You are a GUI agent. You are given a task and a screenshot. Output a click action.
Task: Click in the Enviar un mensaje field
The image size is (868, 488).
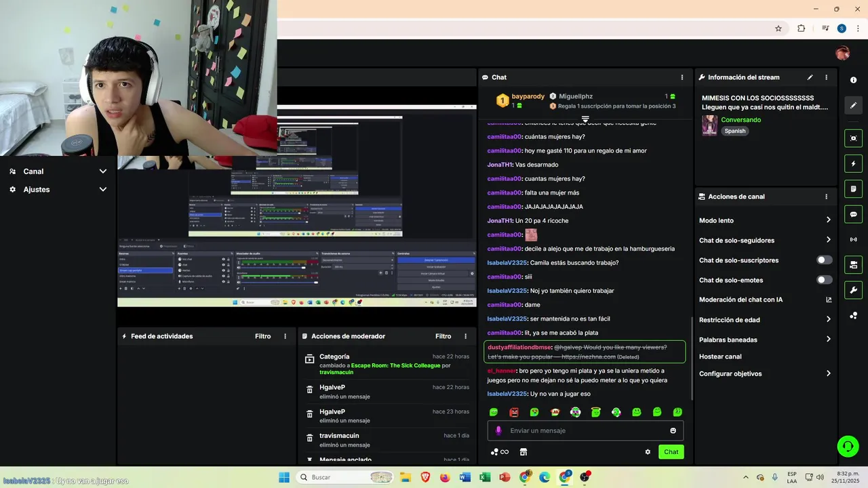coord(585,430)
